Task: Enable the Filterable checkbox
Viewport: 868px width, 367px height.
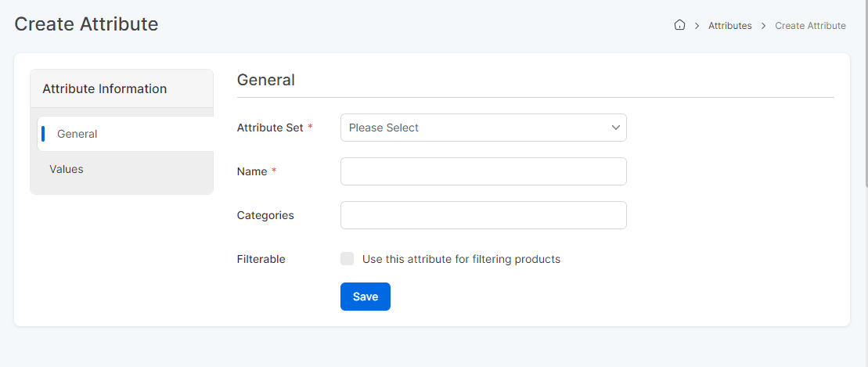Action: (348, 259)
